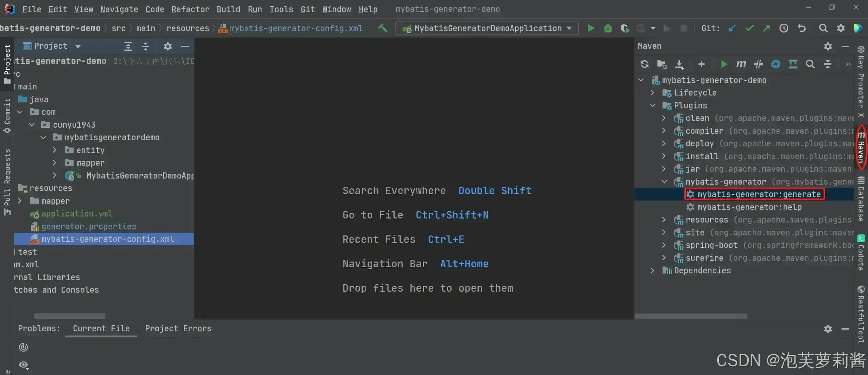Image resolution: width=868 pixels, height=375 pixels.
Task: Switch to Current File tab in Problems
Action: 101,329
